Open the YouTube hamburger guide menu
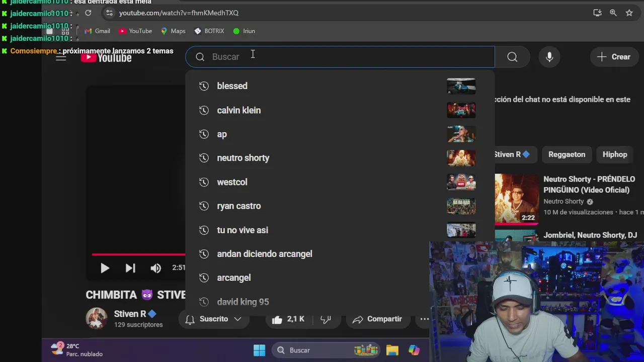 pos(61,57)
